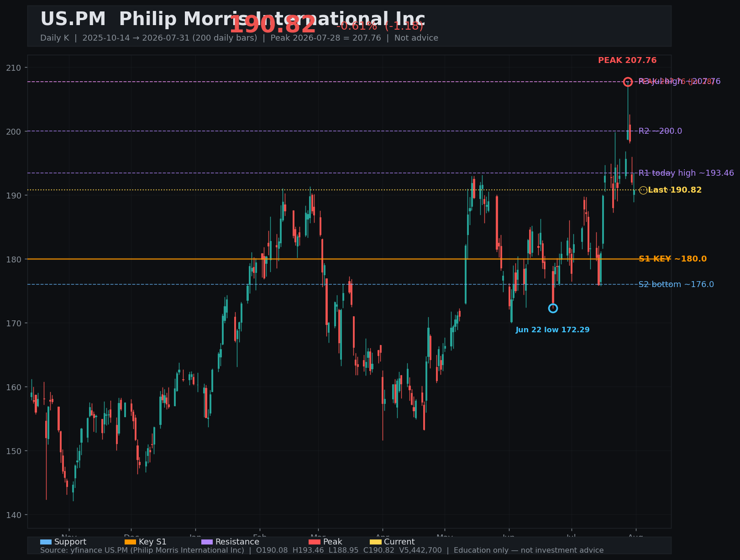The image size is (740, 560).
Task: Click the "Resistance" legend label
Action: point(237,542)
